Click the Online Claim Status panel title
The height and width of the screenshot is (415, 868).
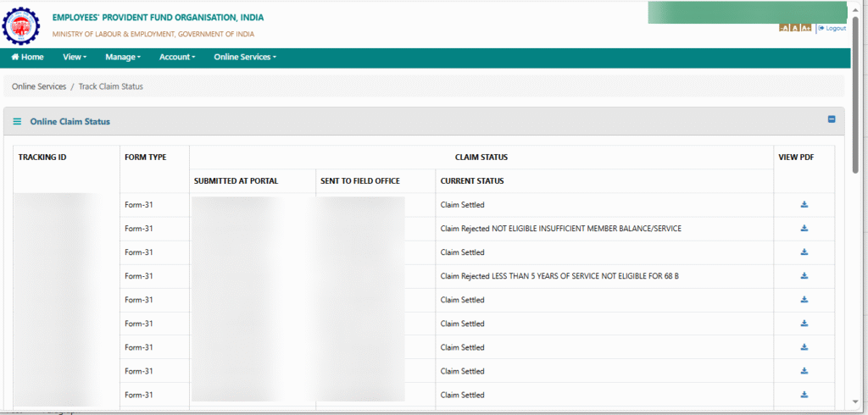tap(70, 121)
